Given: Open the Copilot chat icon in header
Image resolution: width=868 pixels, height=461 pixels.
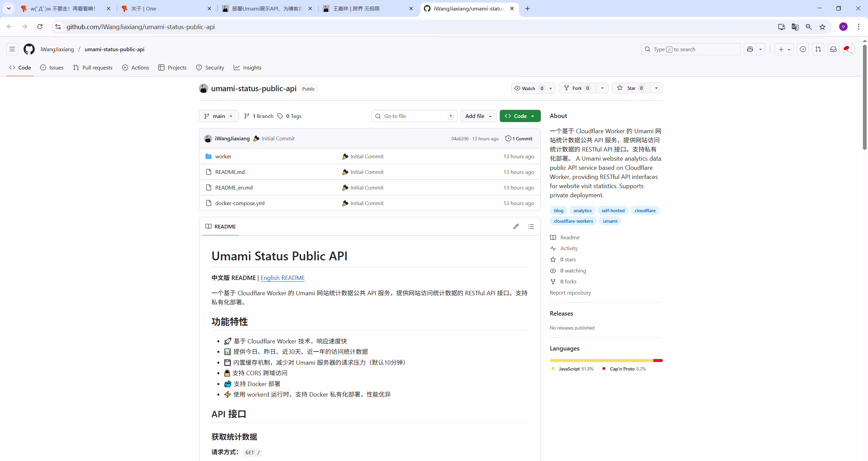Looking at the screenshot, I should coord(750,49).
